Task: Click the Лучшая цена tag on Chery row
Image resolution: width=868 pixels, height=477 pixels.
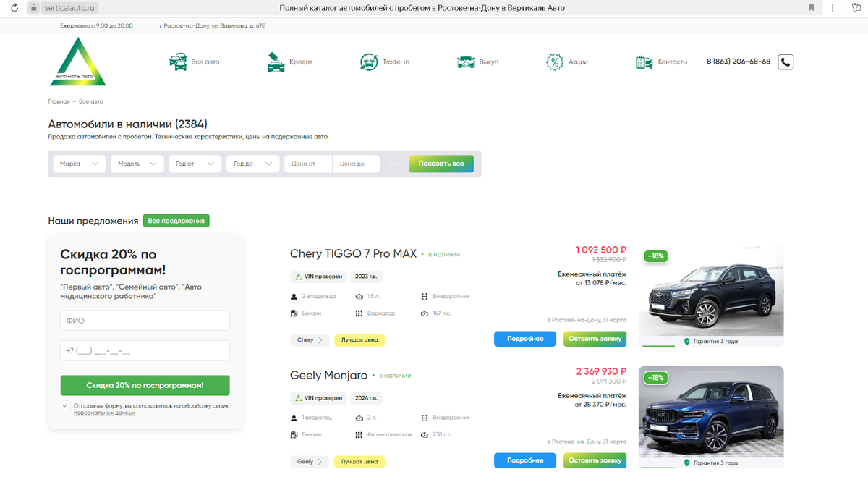Action: pos(359,339)
